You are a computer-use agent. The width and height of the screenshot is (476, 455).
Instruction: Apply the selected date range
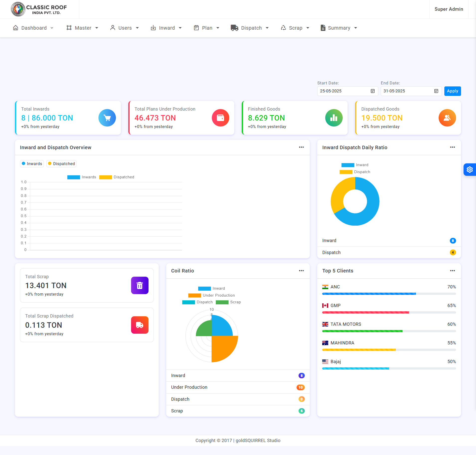point(452,91)
